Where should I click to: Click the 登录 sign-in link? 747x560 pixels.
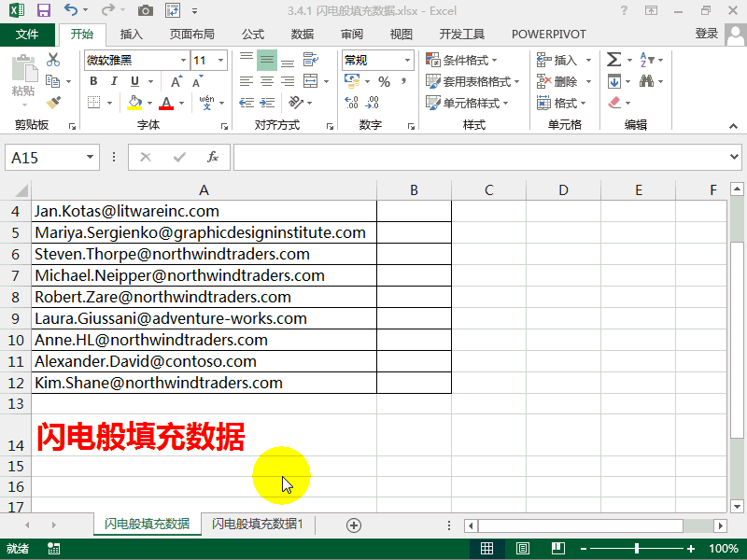707,34
